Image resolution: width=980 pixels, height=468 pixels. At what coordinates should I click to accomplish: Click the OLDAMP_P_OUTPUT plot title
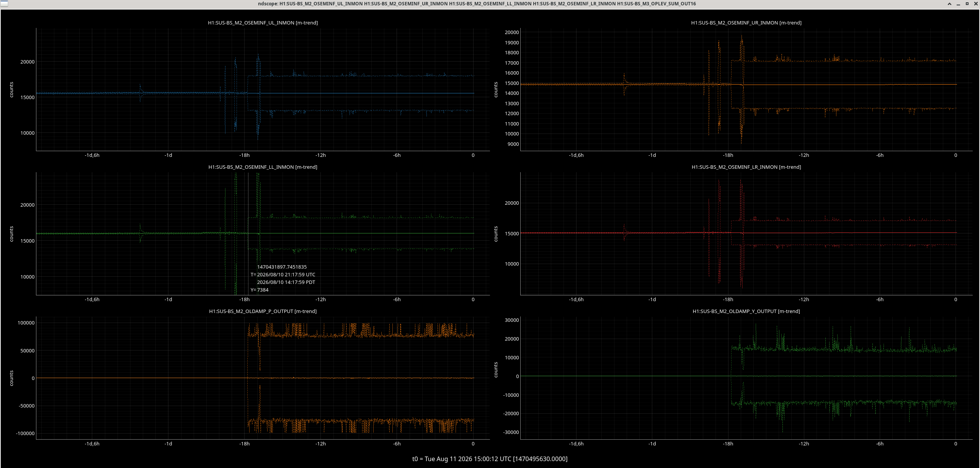(263, 311)
